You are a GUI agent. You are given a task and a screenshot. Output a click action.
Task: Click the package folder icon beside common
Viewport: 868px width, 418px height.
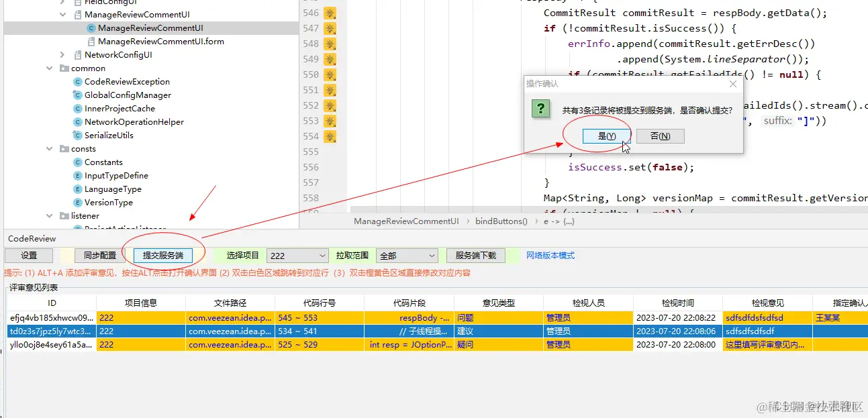click(64, 68)
